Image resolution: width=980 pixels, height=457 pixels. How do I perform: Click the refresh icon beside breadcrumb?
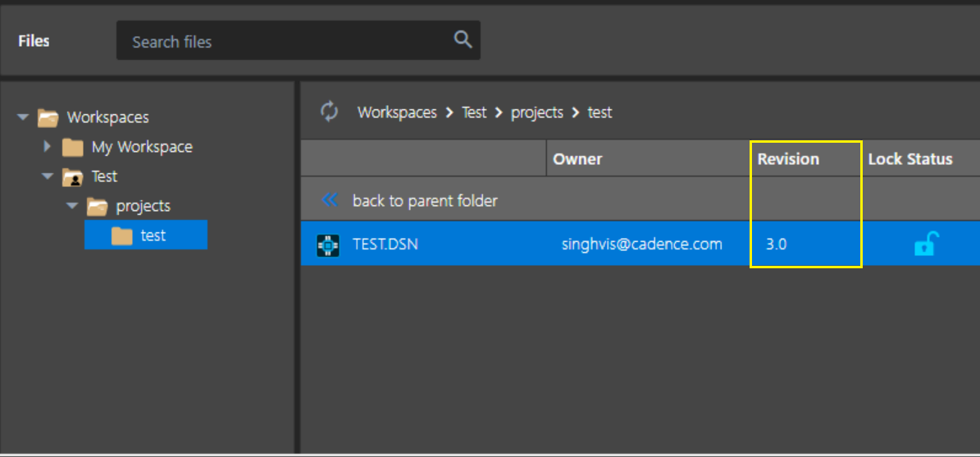pos(330,112)
